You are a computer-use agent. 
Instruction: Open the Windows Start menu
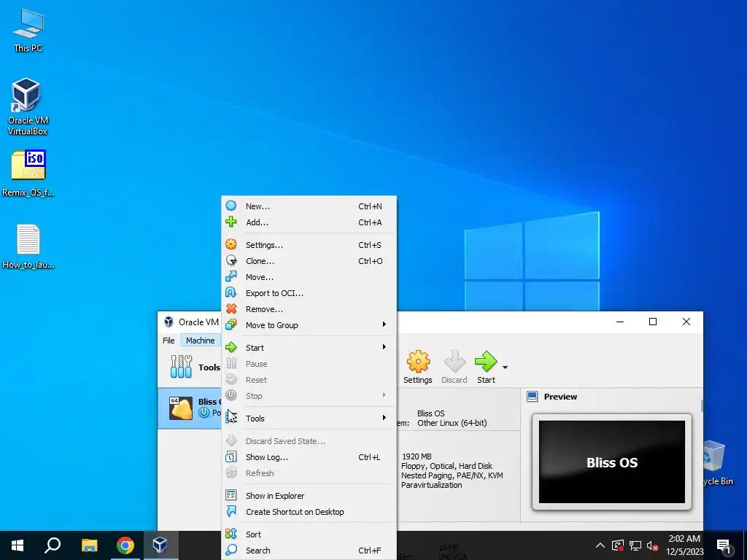coord(18,545)
